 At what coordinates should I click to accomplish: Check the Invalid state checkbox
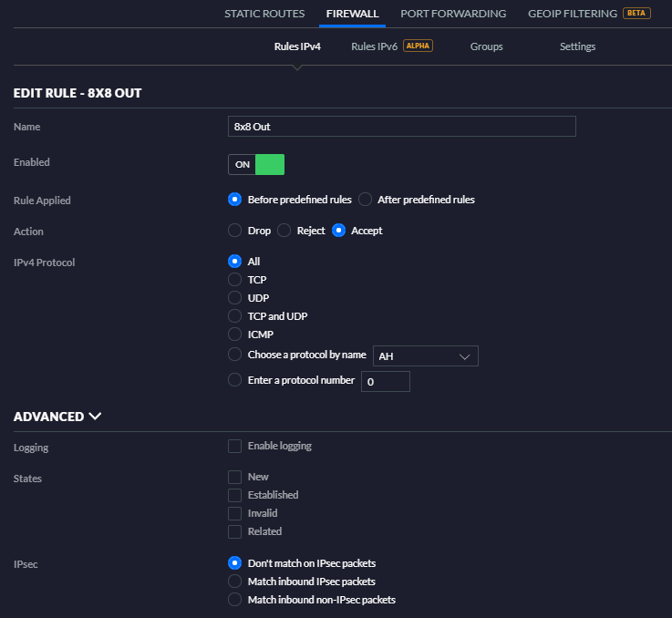click(234, 513)
